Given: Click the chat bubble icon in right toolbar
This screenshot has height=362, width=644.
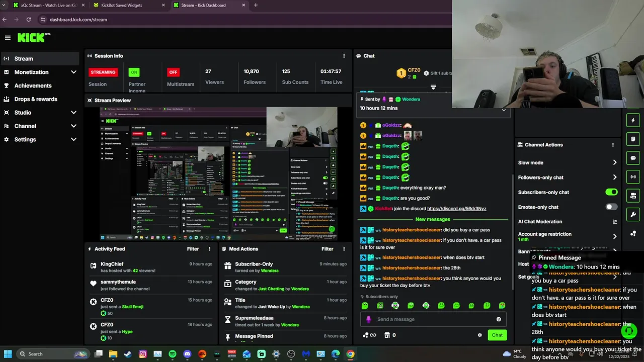Looking at the screenshot, I should 633,158.
